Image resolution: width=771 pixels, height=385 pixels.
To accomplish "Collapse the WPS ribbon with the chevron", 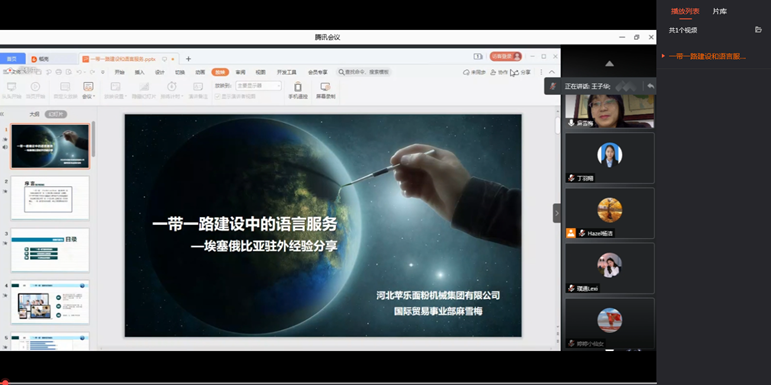I will [552, 72].
